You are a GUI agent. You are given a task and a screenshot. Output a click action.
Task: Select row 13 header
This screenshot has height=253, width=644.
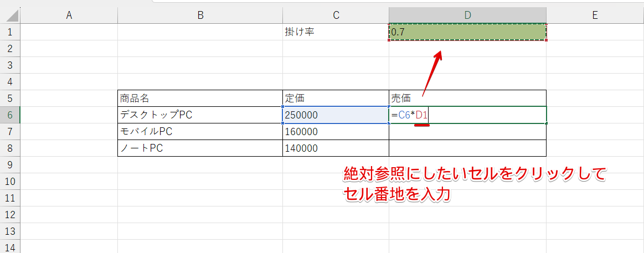(11, 231)
